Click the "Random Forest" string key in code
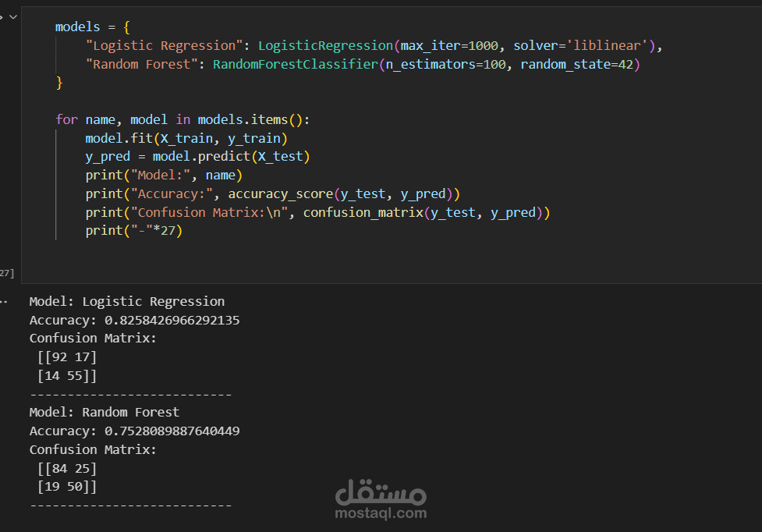 [141, 64]
